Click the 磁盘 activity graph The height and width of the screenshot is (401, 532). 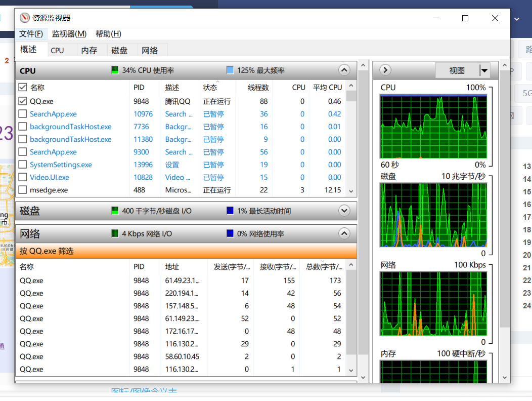(x=433, y=215)
